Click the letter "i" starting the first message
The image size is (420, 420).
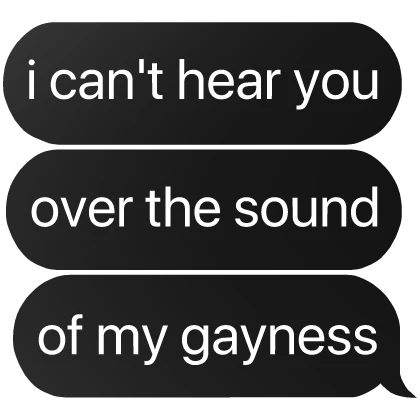31,80
